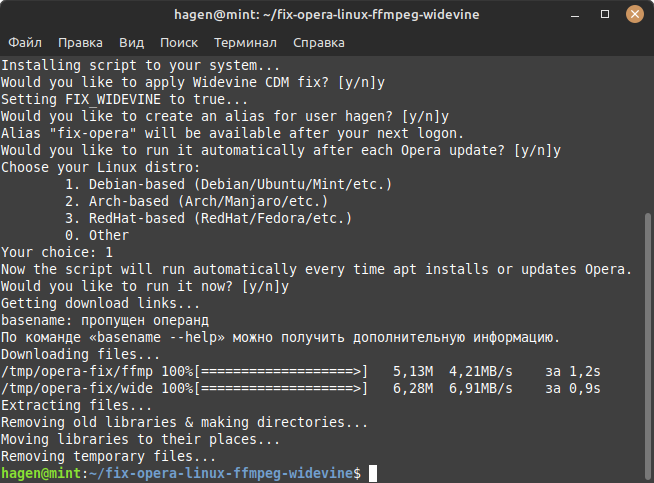Click the "Alias "fix-opera" will be available" line
654x483 pixels.
(x=232, y=133)
